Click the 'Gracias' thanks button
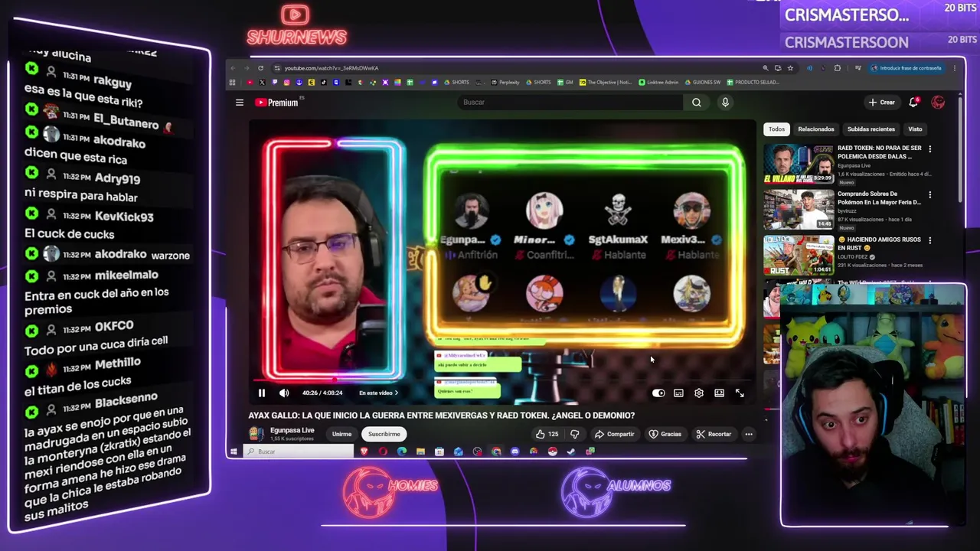The height and width of the screenshot is (551, 980). pyautogui.click(x=665, y=434)
